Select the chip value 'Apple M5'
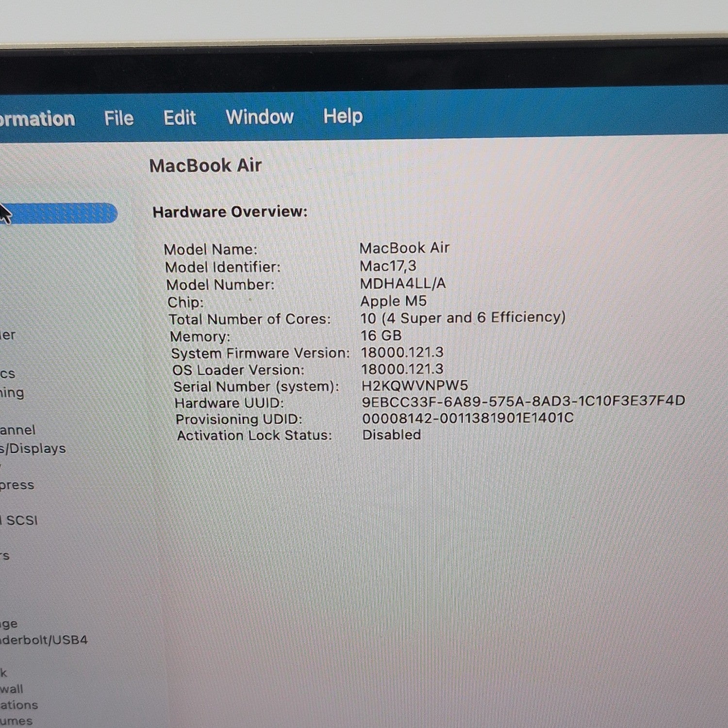Viewport: 728px width, 728px height. pos(394,301)
